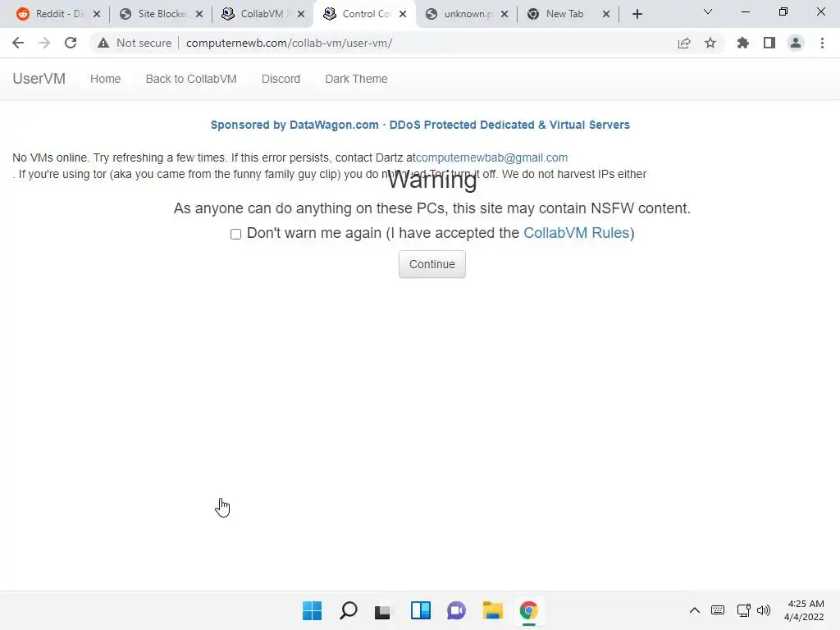
Task: Close the CollabVM tab
Action: tap(301, 14)
